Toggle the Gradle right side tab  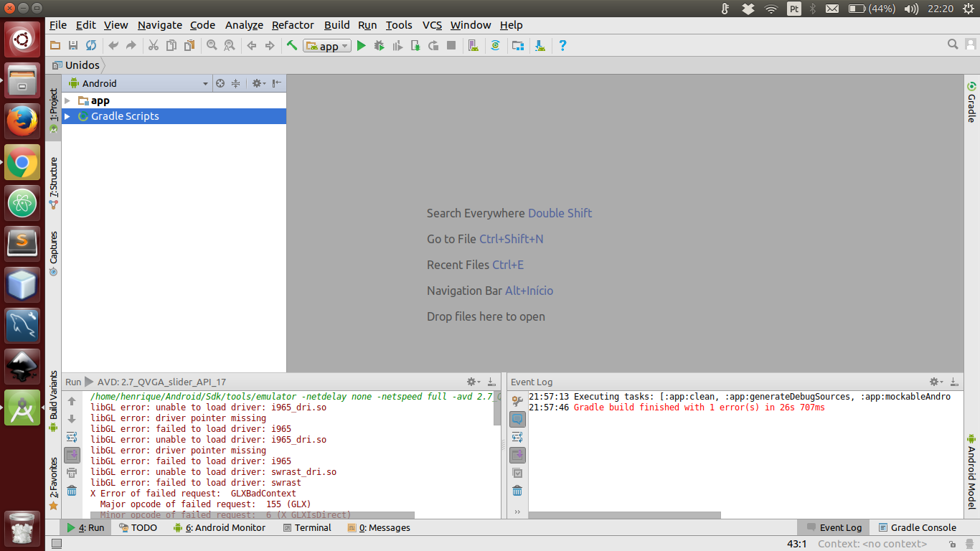pyautogui.click(x=971, y=103)
